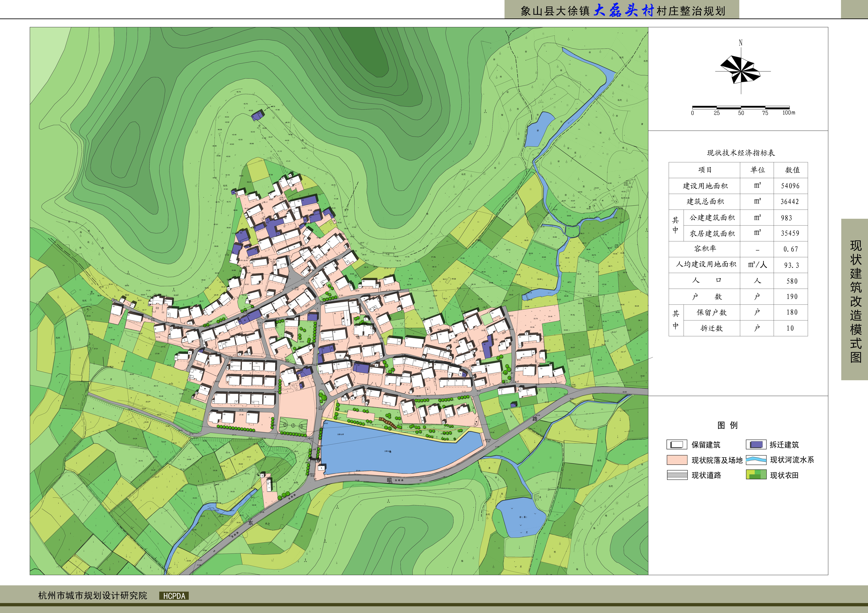Click the 保留建筑 legend label
868x613 pixels.
point(706,445)
